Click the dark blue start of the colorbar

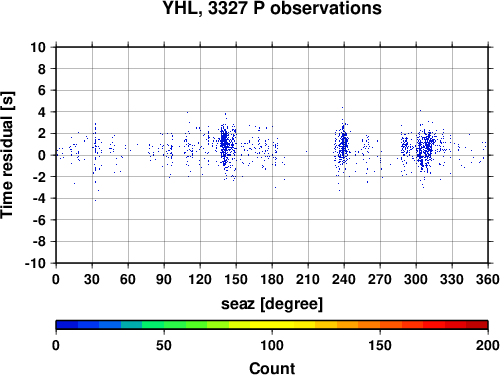click(x=67, y=325)
